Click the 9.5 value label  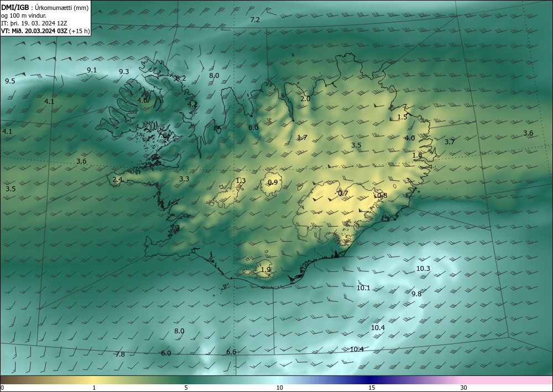pyautogui.click(x=10, y=81)
